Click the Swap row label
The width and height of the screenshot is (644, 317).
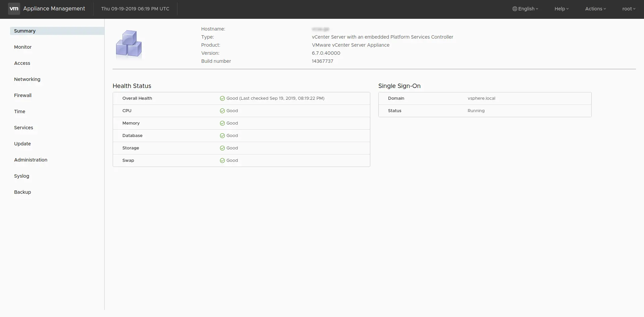click(x=128, y=161)
